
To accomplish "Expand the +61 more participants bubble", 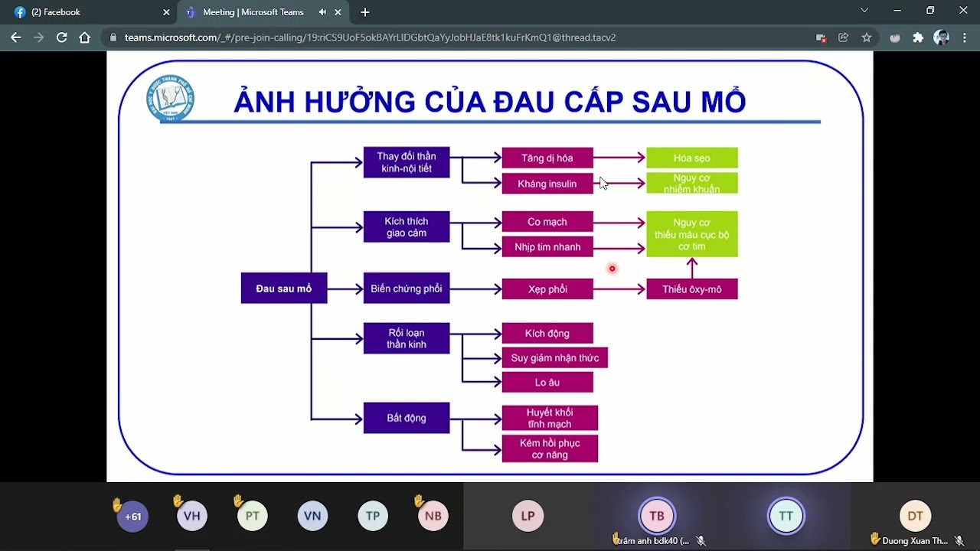I will [x=133, y=517].
